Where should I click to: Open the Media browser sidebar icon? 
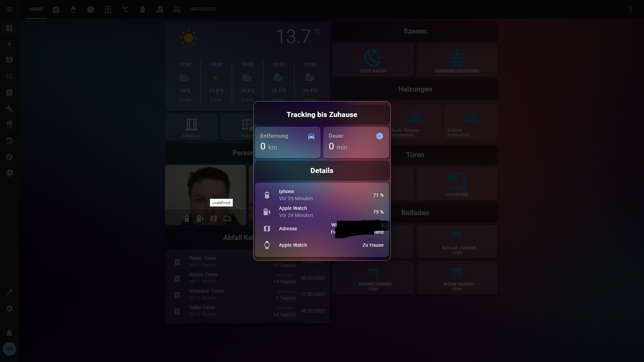pyautogui.click(x=9, y=173)
